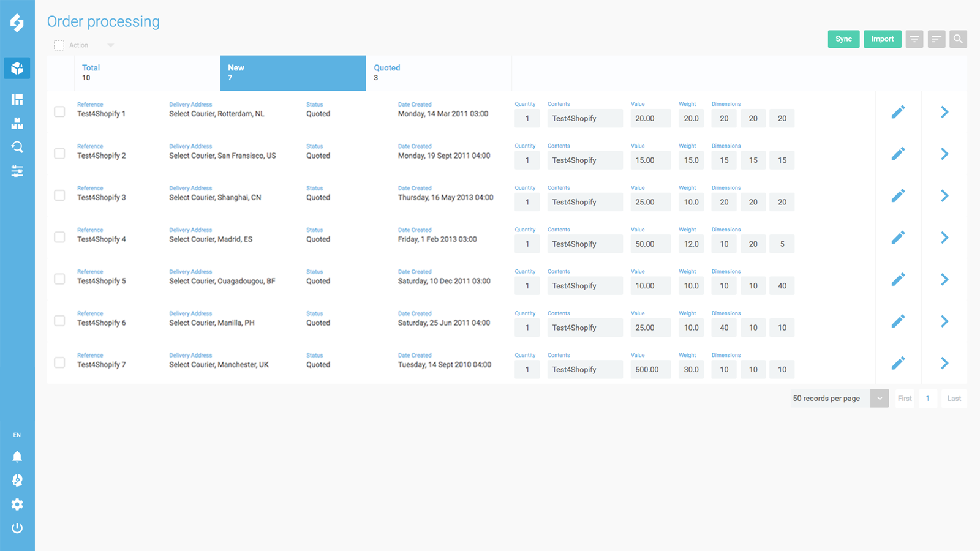
Task: Click the Sync button
Action: point(843,39)
